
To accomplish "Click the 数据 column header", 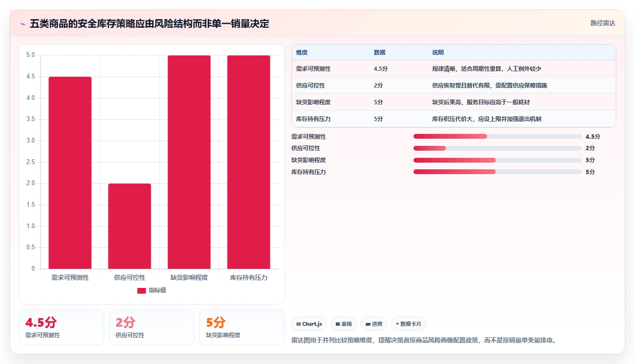I will click(x=379, y=53).
